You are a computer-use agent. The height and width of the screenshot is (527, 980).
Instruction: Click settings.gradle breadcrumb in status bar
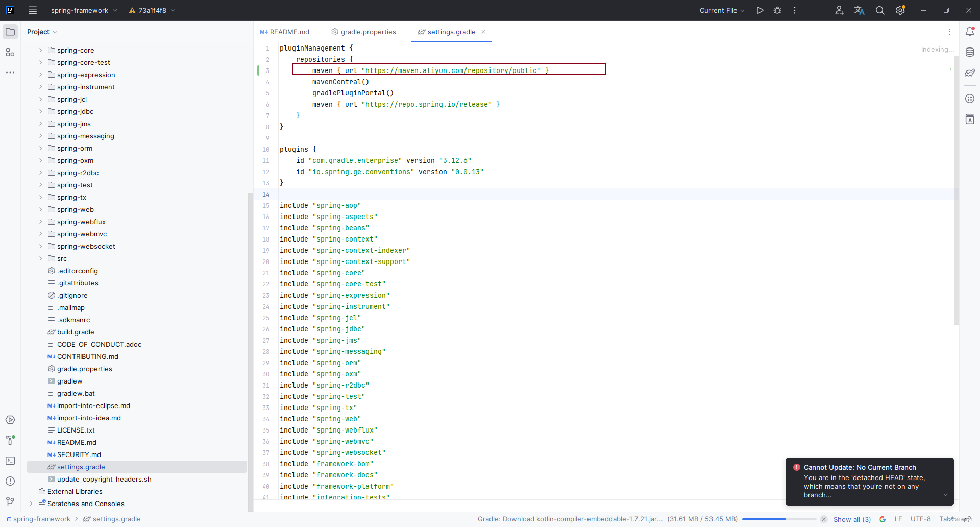112,519
